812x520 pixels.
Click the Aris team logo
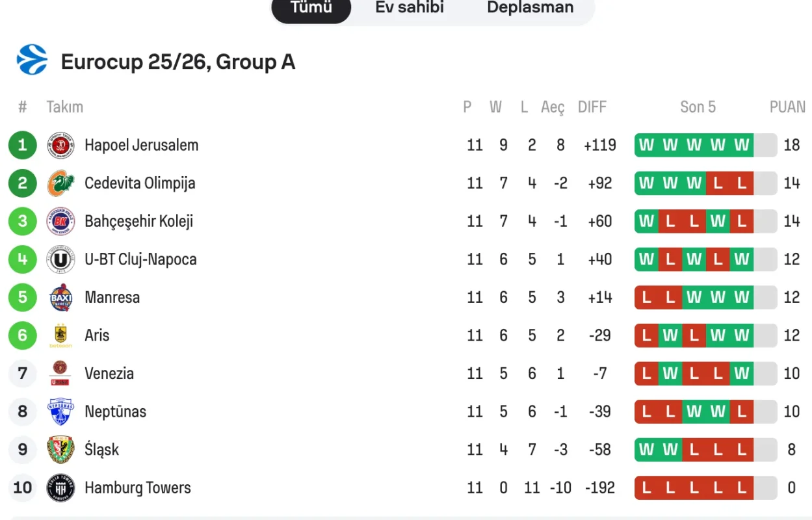point(60,335)
